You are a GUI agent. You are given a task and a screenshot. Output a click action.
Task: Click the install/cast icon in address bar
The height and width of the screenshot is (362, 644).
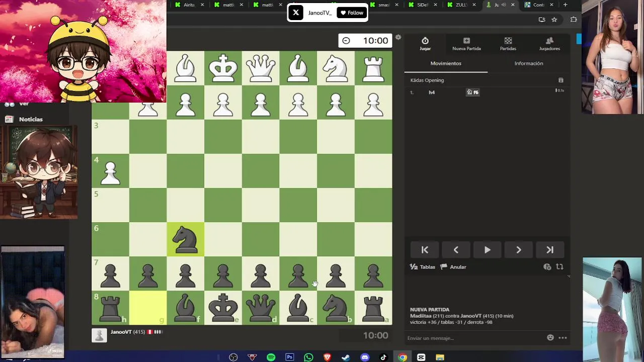pyautogui.click(x=542, y=20)
